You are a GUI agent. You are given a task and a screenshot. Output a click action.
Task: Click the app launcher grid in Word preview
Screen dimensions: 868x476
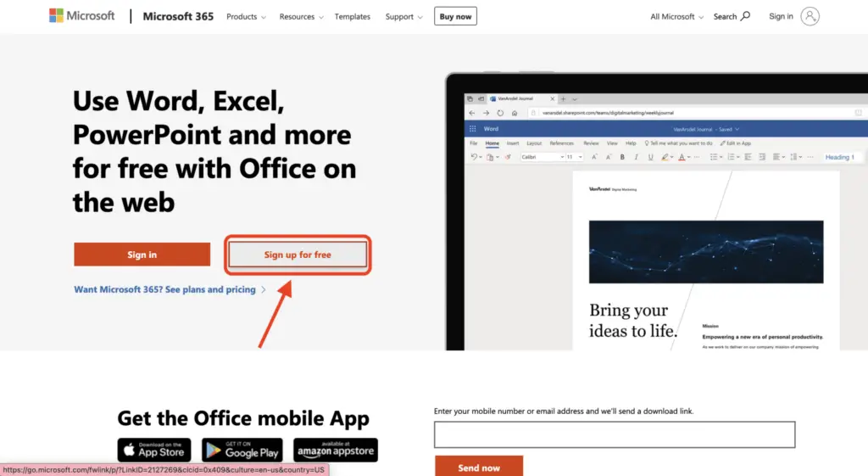click(x=473, y=129)
